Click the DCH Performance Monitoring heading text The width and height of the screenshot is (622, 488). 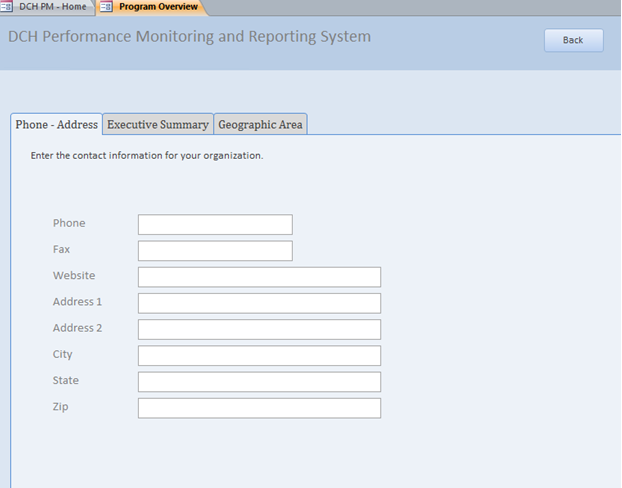(x=189, y=38)
